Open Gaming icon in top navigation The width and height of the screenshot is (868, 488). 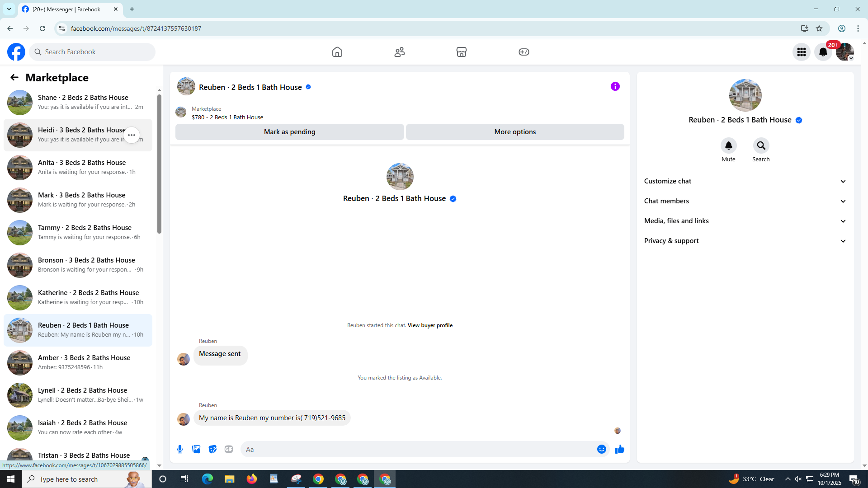[524, 52]
